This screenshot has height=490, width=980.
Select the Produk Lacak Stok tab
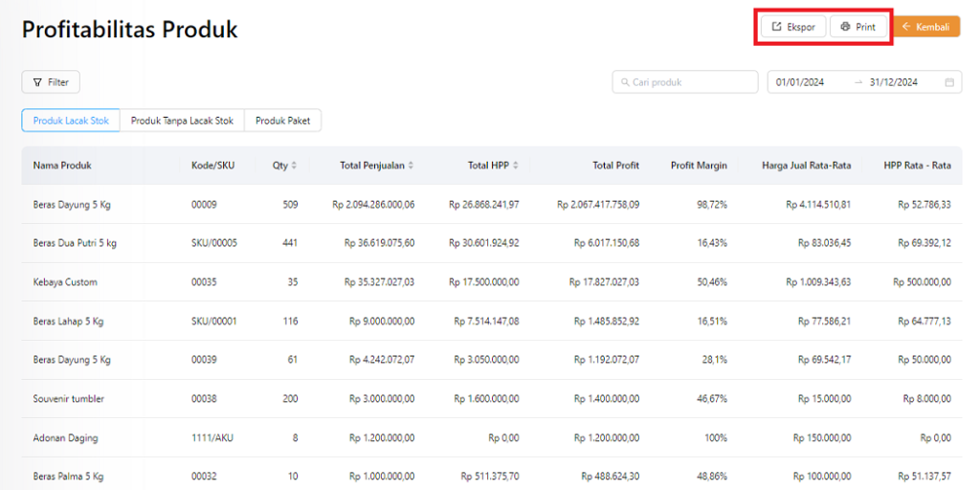[71, 121]
